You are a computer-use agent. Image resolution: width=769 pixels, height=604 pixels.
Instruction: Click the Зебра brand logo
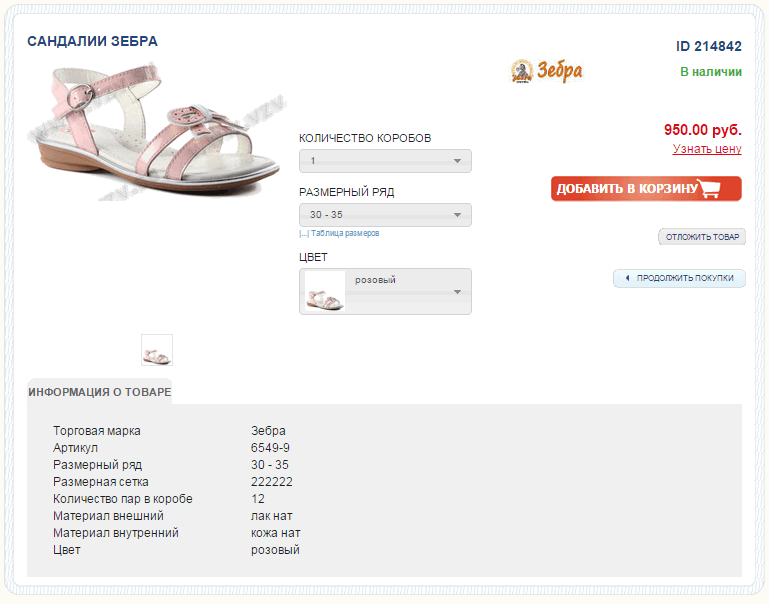(546, 71)
